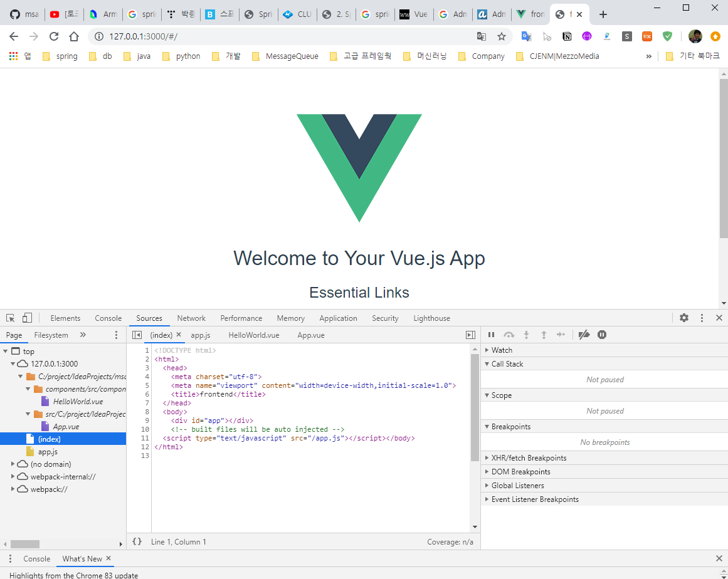Viewport: 728px width, 579px height.
Task: Click the step out of function icon
Action: pyautogui.click(x=544, y=335)
